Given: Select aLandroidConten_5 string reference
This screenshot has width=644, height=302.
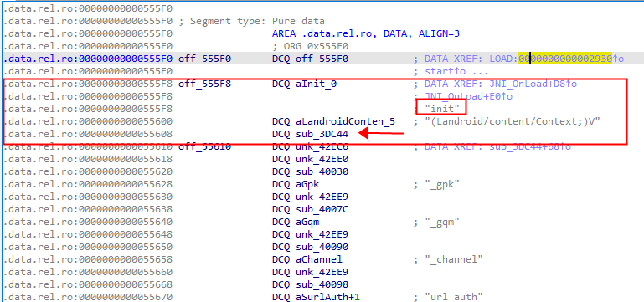Looking at the screenshot, I should 345,121.
